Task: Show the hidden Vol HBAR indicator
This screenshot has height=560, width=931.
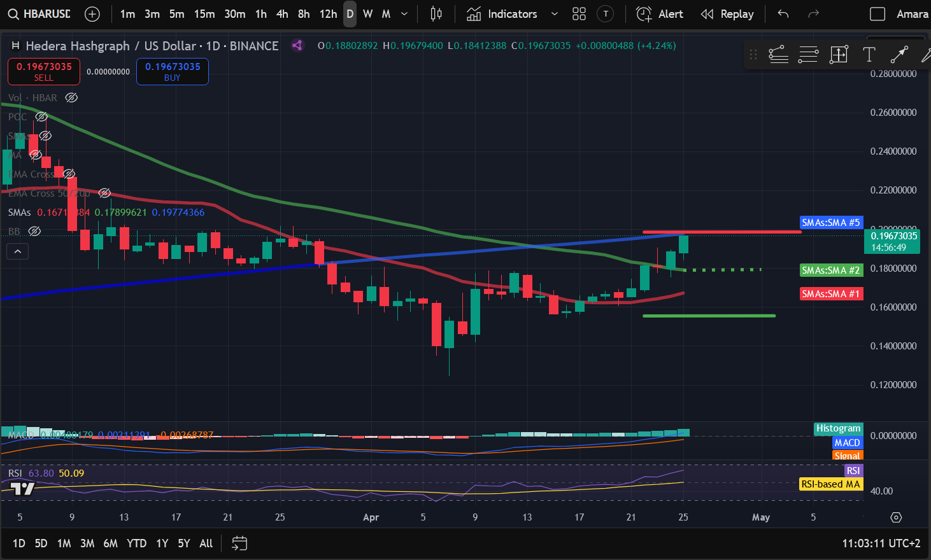Action: pyautogui.click(x=72, y=98)
